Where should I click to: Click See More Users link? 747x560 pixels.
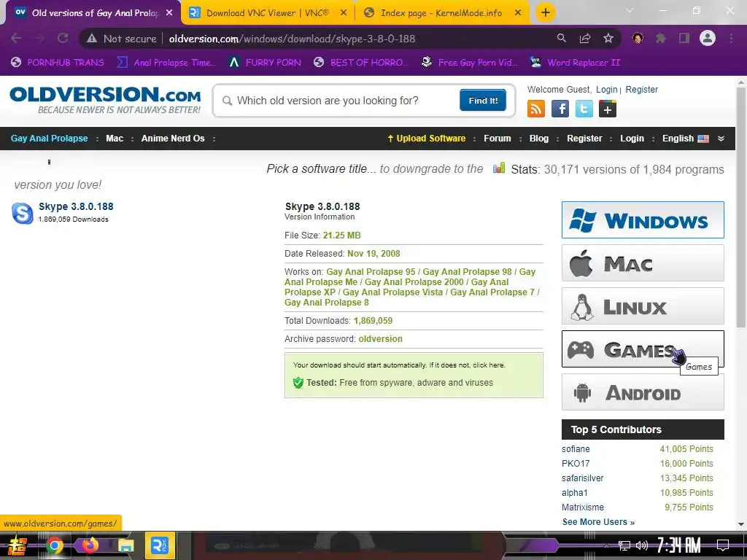(598, 522)
